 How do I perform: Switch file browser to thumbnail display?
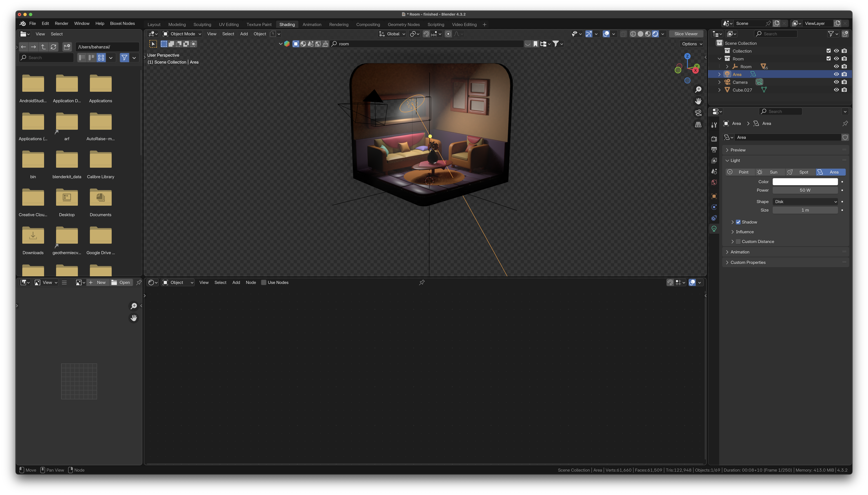pos(101,58)
